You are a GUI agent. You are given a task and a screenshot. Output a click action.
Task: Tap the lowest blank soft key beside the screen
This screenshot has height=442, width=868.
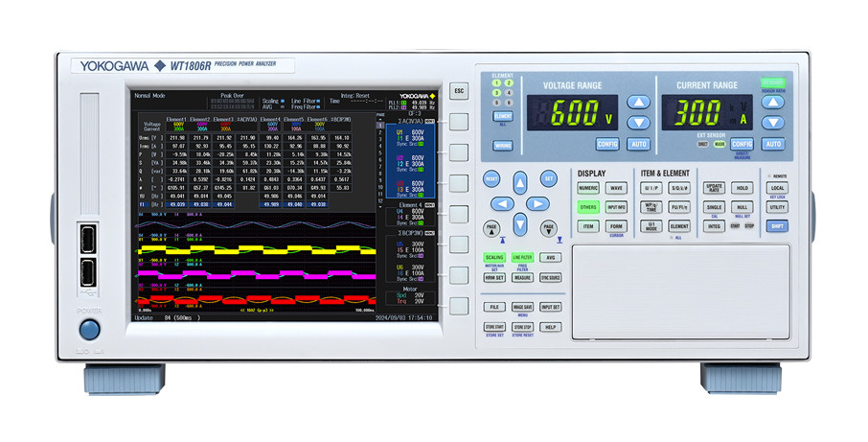tap(459, 306)
